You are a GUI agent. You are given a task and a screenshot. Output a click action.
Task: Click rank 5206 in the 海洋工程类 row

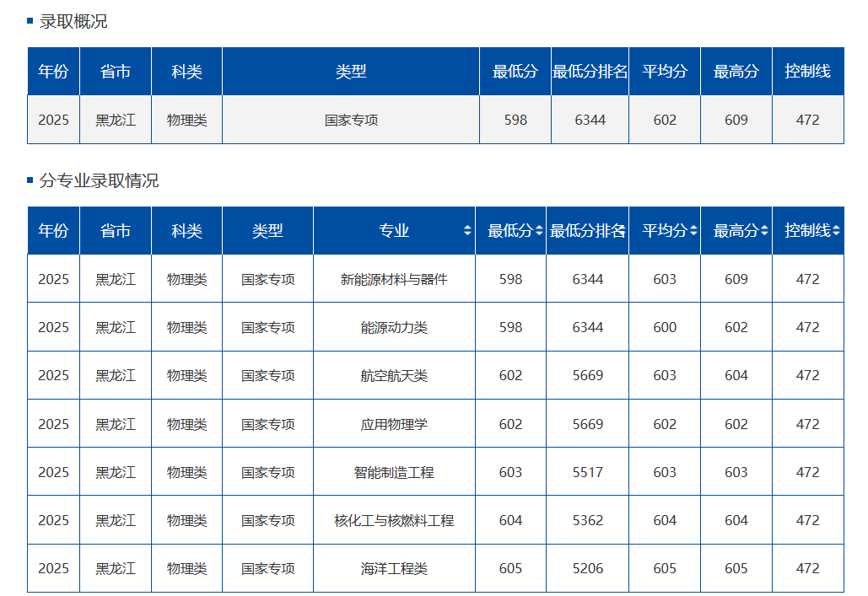point(587,568)
